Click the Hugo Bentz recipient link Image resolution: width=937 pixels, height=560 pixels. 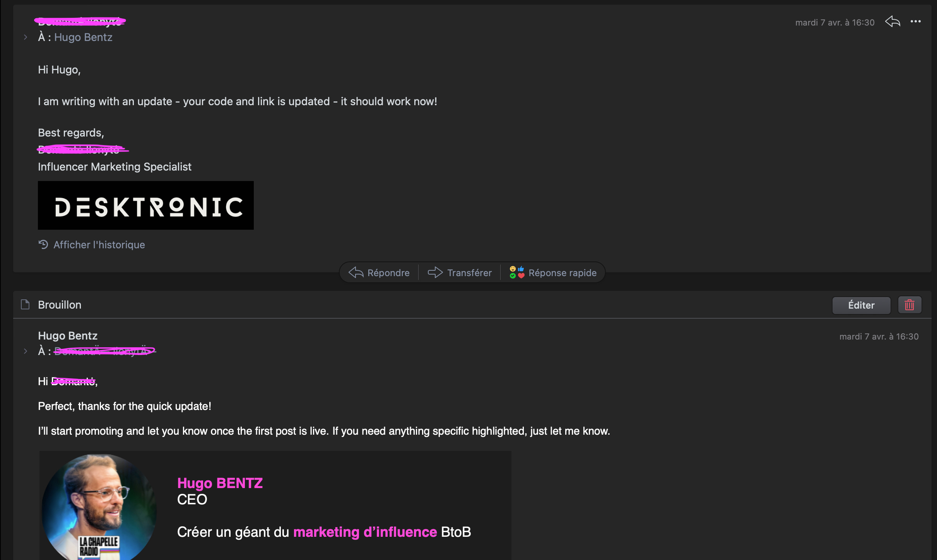click(x=83, y=38)
